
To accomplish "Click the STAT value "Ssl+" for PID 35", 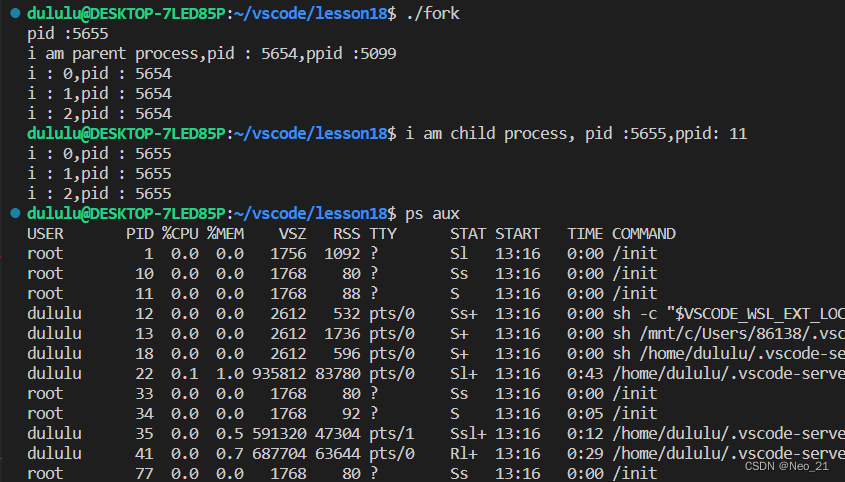I will pyautogui.click(x=468, y=433).
